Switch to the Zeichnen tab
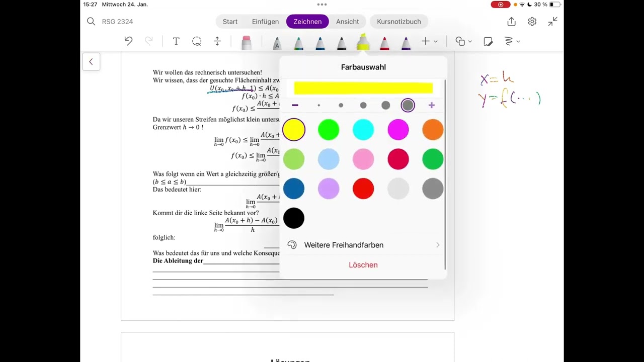The height and width of the screenshot is (362, 644). [307, 22]
